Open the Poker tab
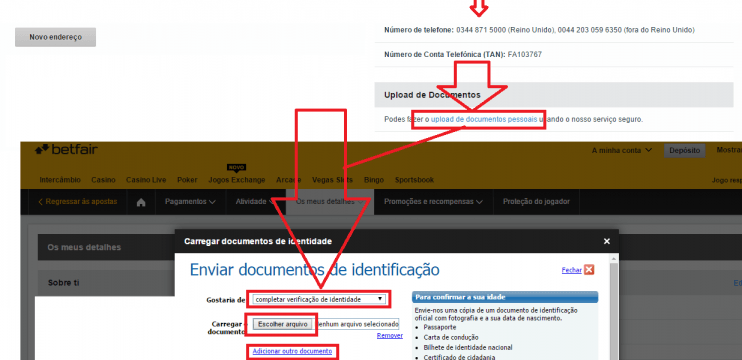This screenshot has width=742, height=360. tap(187, 180)
